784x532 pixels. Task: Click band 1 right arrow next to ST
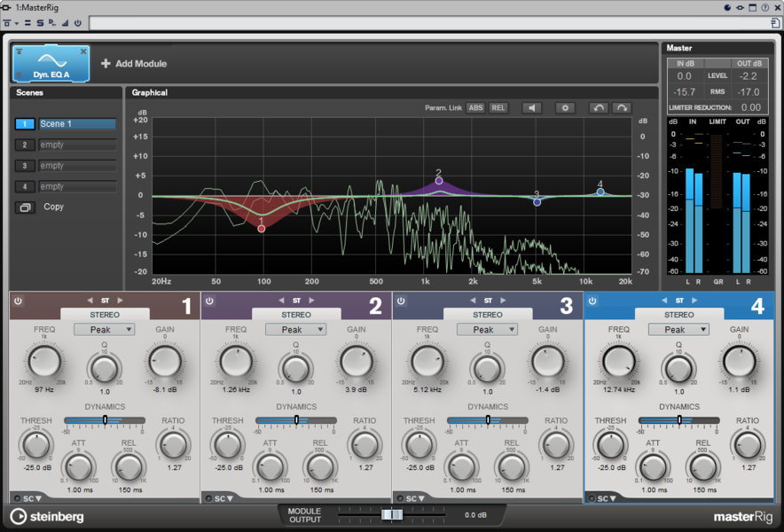tap(120, 301)
